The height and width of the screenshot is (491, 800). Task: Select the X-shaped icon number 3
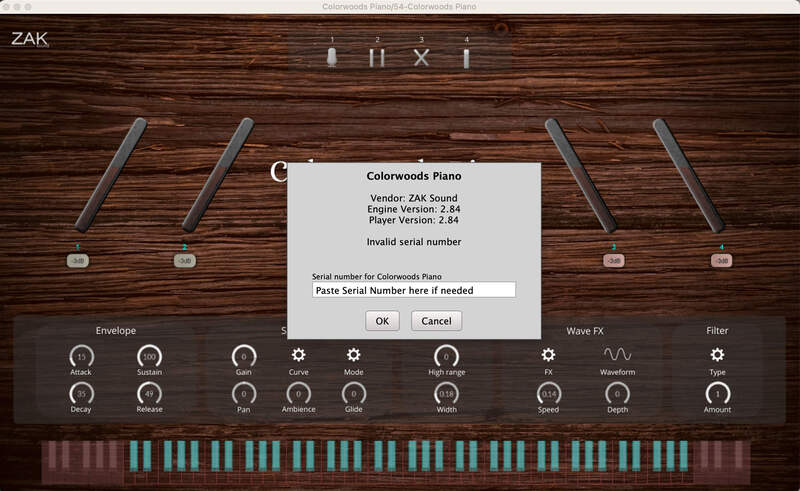(421, 58)
